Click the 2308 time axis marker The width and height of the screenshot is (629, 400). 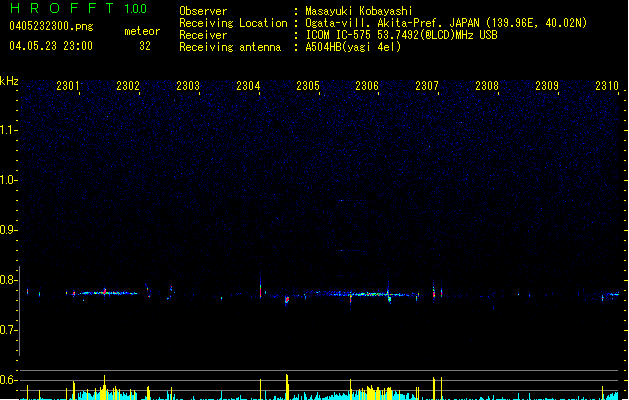click(487, 86)
